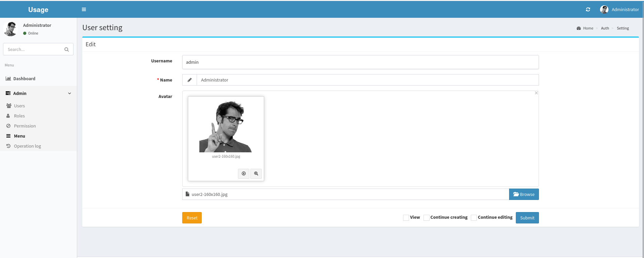Screen dimensions: 644x258
Task: Click the refresh icon in top bar
Action: (x=588, y=9)
